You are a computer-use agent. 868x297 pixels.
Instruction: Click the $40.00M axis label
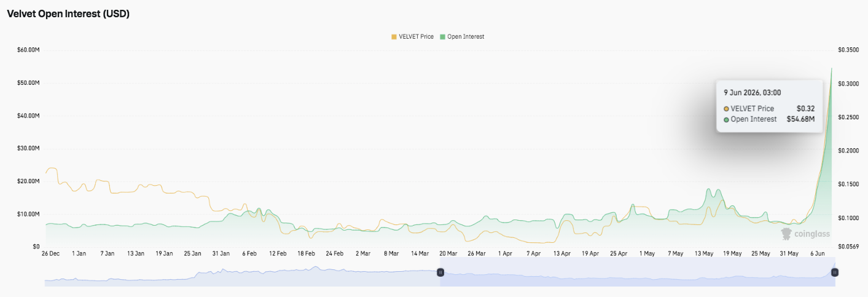click(x=29, y=116)
